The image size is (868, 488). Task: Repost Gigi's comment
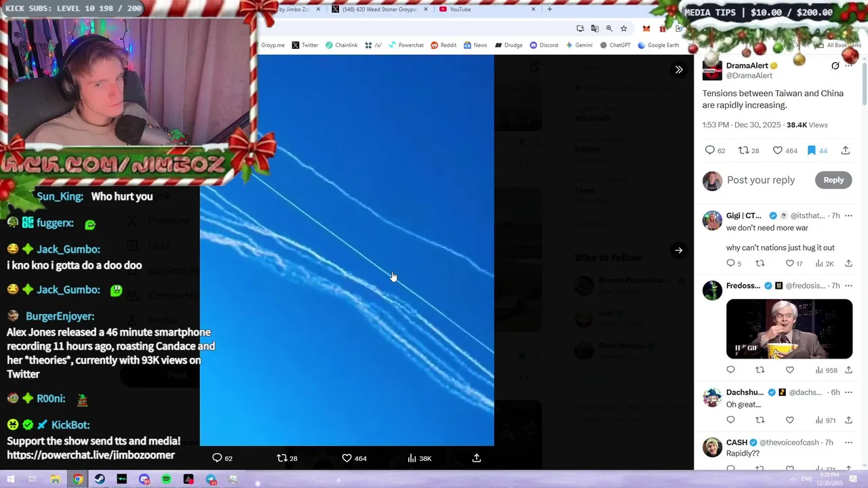(760, 264)
